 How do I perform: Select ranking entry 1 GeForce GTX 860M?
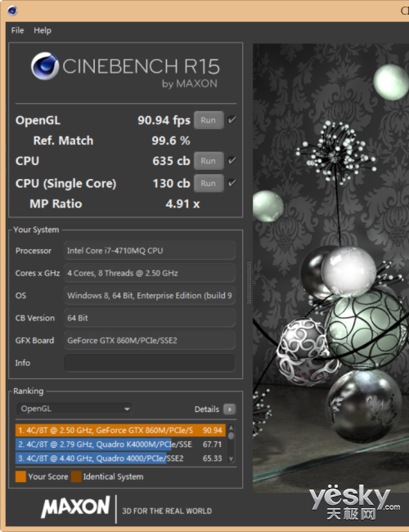(x=120, y=430)
